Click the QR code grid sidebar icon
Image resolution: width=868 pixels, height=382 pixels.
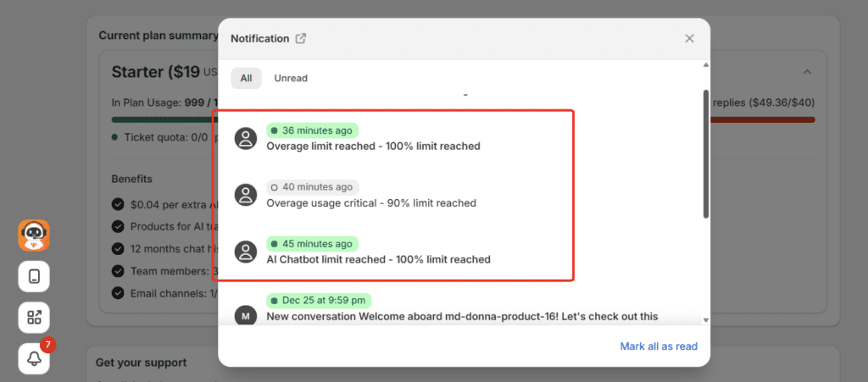pyautogui.click(x=34, y=317)
